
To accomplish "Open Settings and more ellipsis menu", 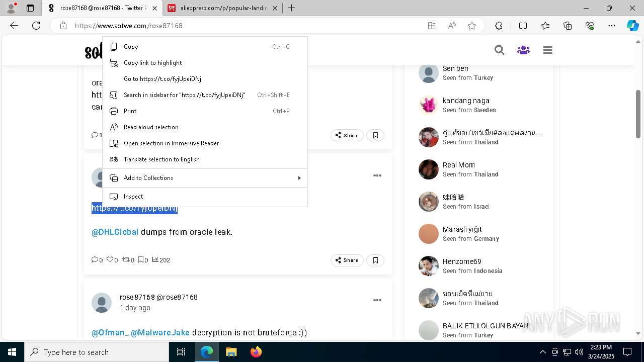I will [x=612, y=26].
